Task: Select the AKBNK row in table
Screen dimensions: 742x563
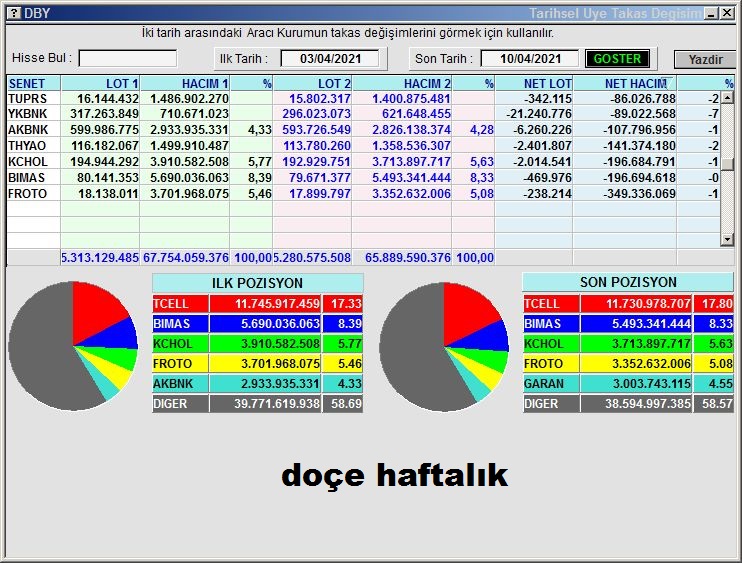Action: pyautogui.click(x=363, y=130)
